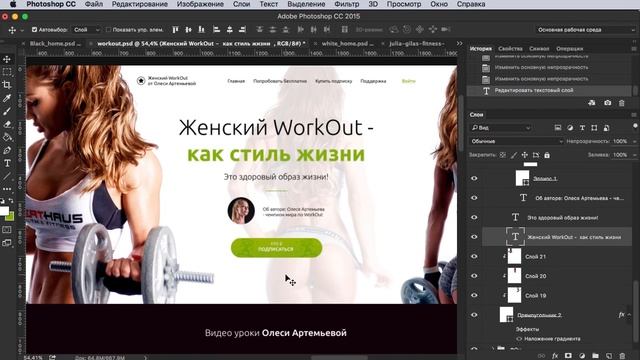
Task: Add a layer mask from the panel bottom
Action: click(568, 356)
